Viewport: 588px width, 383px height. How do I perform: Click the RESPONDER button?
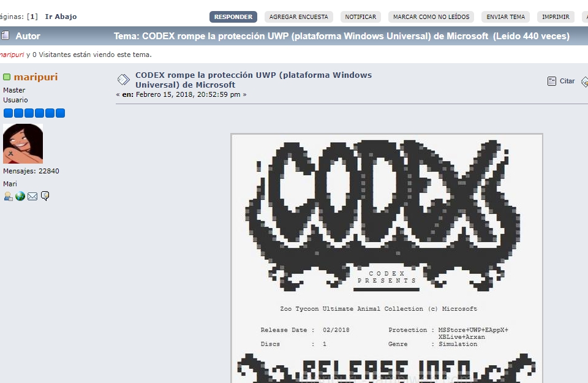233,17
